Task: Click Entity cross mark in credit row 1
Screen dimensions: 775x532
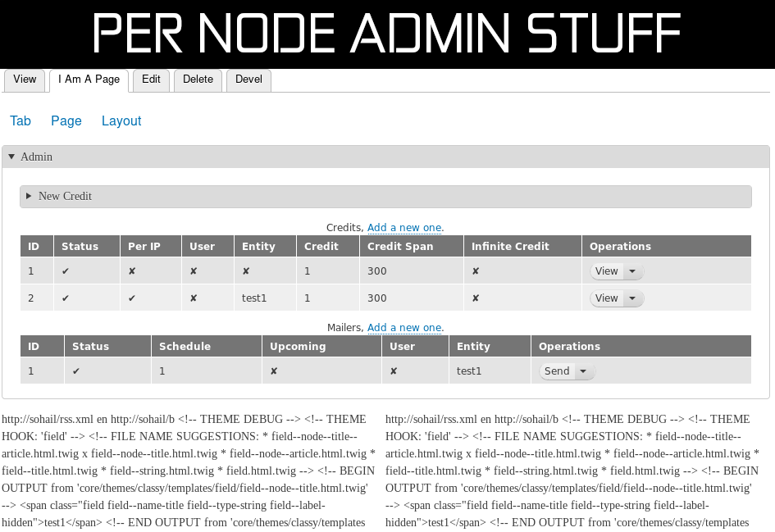Action: pyautogui.click(x=246, y=271)
